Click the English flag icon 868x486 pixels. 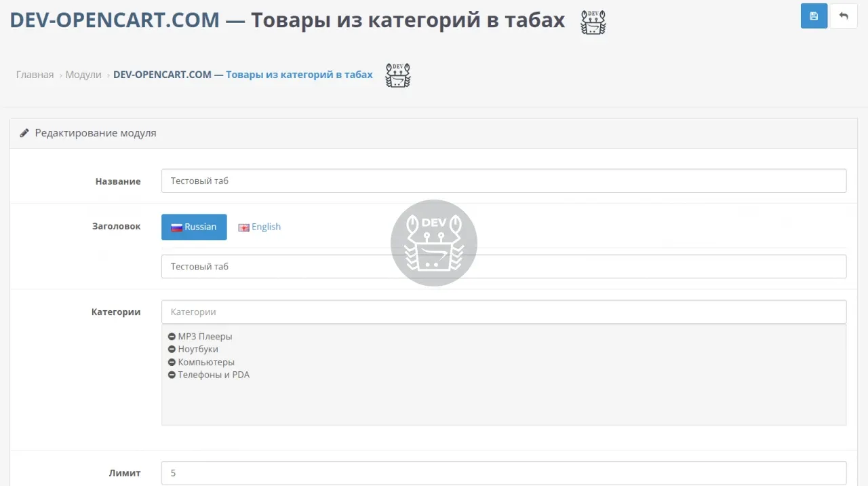coord(244,227)
